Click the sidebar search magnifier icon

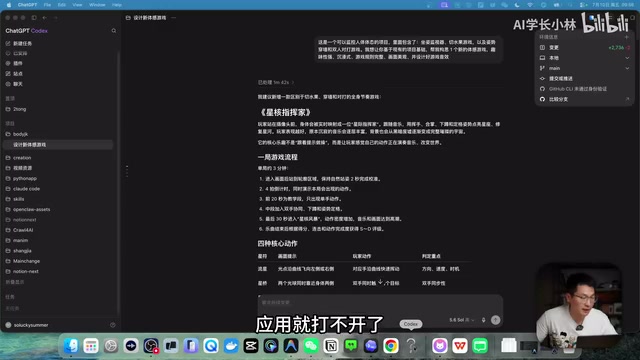(114, 31)
